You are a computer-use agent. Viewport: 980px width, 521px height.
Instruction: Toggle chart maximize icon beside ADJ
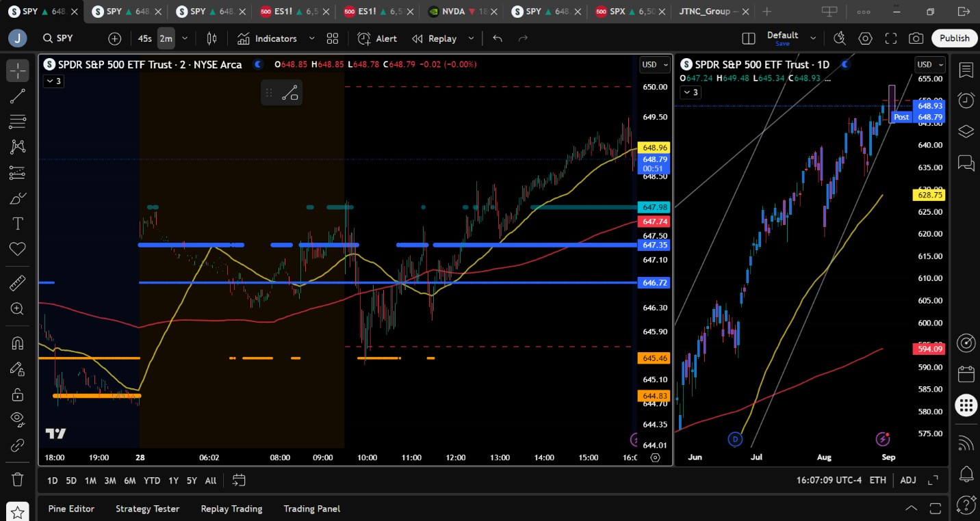click(x=933, y=480)
